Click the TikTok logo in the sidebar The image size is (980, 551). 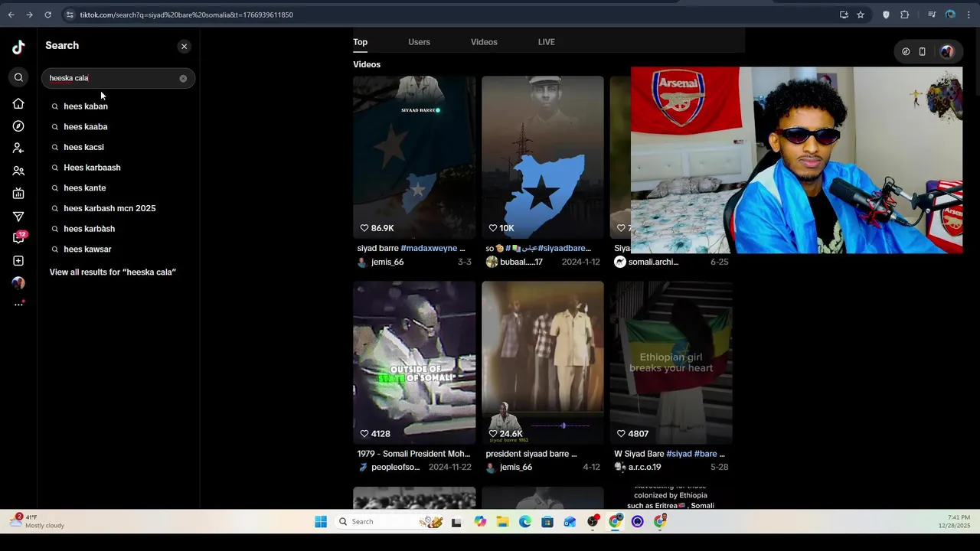tap(18, 47)
